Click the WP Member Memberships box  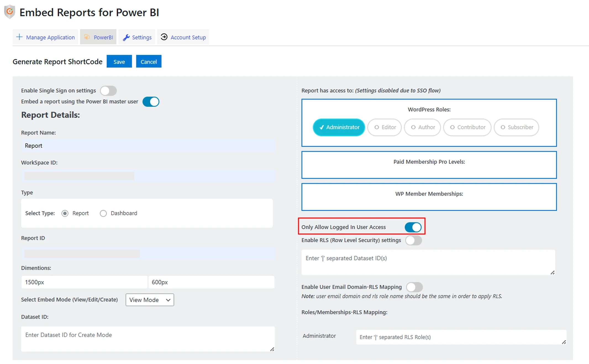[x=429, y=197]
